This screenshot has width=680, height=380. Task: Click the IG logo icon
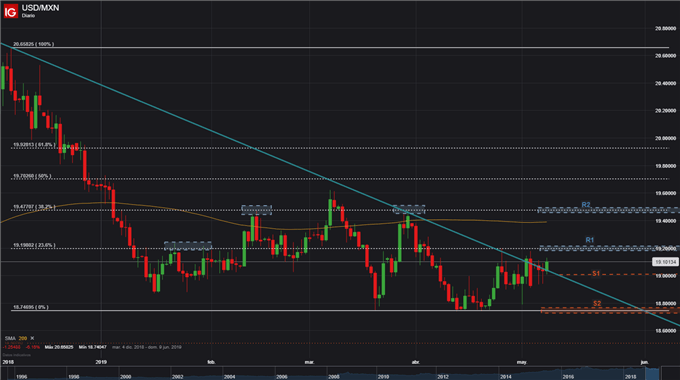pyautogui.click(x=10, y=11)
